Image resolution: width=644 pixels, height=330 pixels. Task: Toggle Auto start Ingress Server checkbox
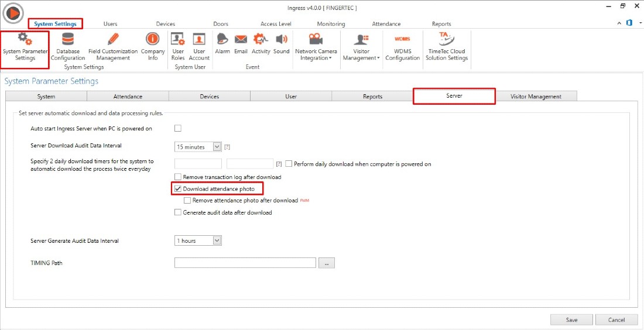pyautogui.click(x=178, y=129)
